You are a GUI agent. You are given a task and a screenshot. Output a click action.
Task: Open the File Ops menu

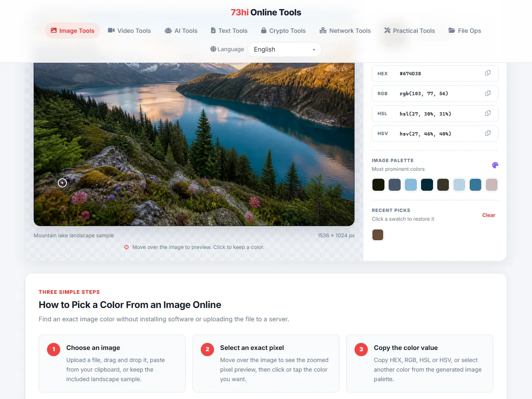pos(465,30)
